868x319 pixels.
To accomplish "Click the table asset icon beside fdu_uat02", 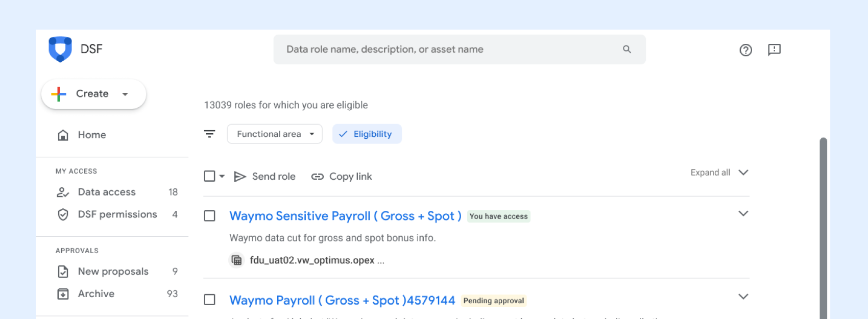I will [236, 260].
